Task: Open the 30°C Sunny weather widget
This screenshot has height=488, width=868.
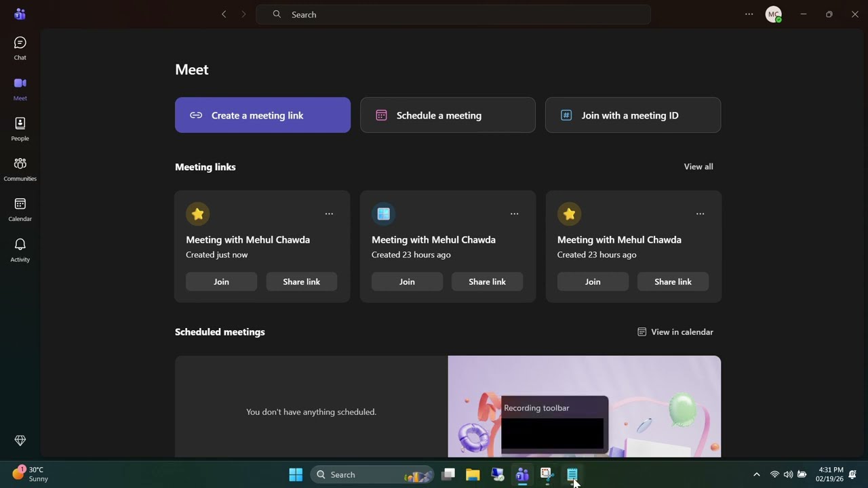Action: [31, 474]
